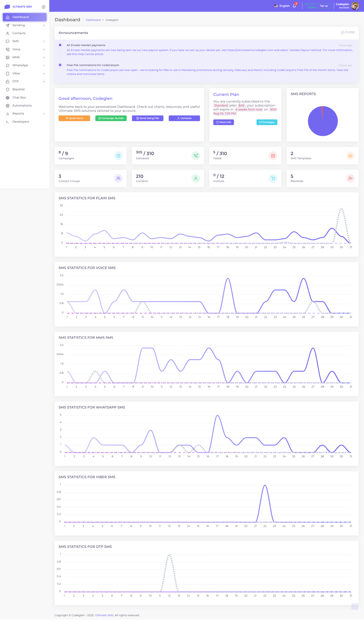Click the SMS Templates inbox icon

[350, 156]
